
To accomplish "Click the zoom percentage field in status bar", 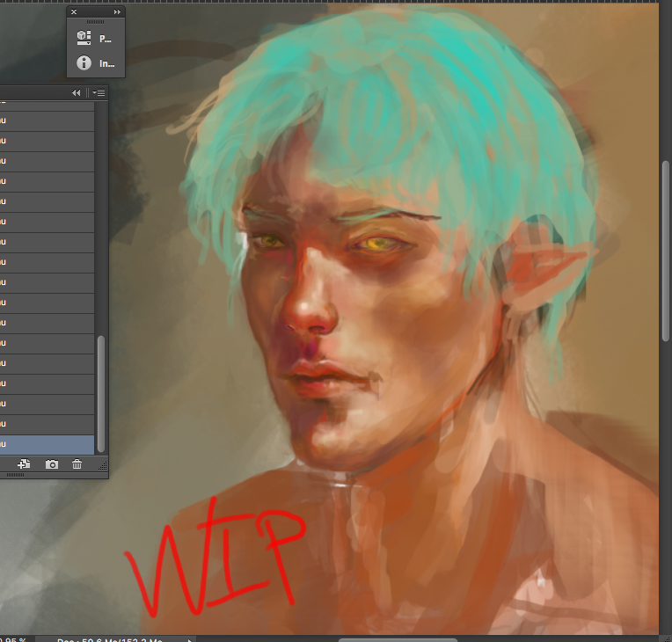I will tap(13, 640).
